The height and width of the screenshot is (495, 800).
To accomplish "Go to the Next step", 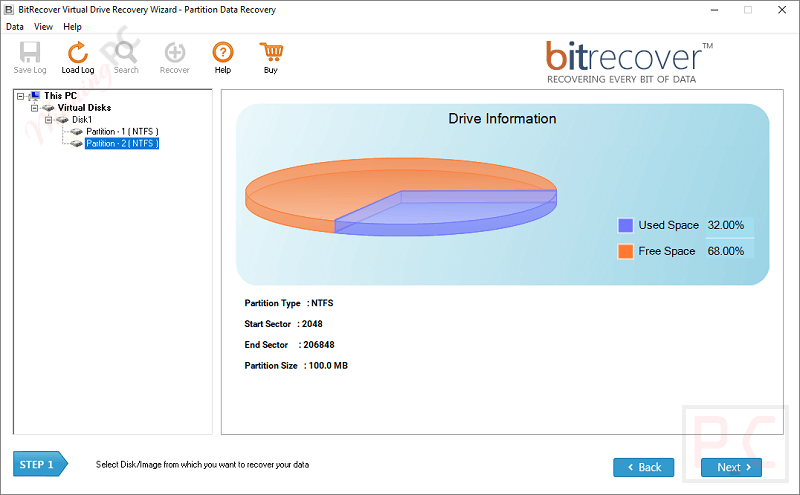I will click(x=731, y=467).
